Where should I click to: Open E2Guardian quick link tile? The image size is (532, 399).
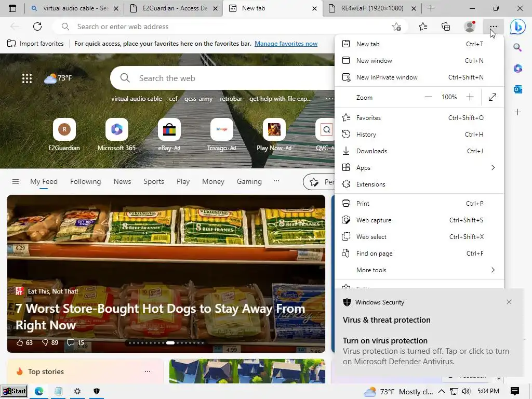[64, 135]
